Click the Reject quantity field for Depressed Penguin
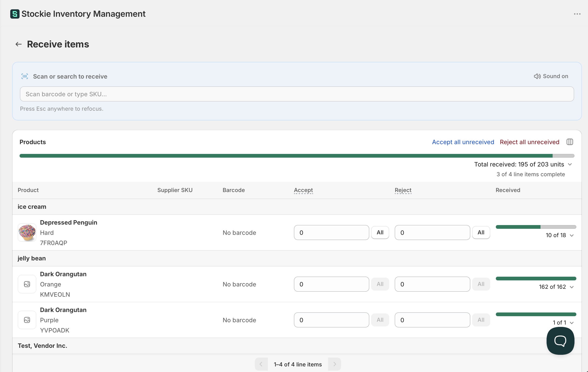Viewport: 588px width, 372px height. (x=432, y=232)
